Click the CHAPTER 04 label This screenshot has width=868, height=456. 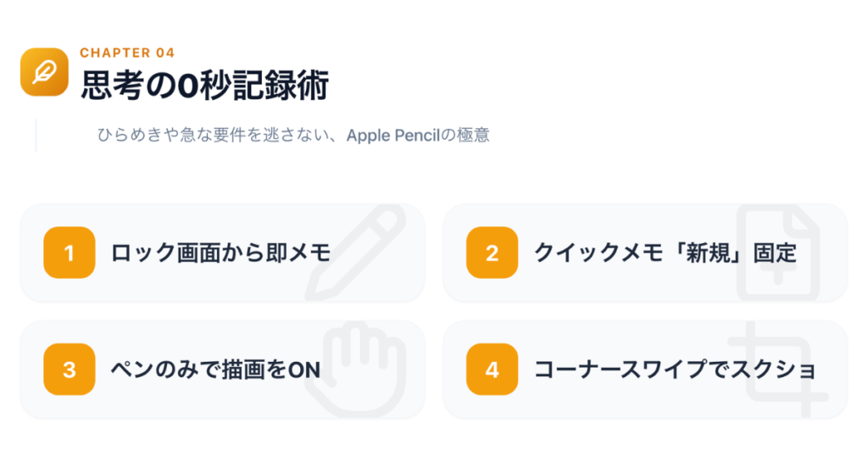pos(127,53)
